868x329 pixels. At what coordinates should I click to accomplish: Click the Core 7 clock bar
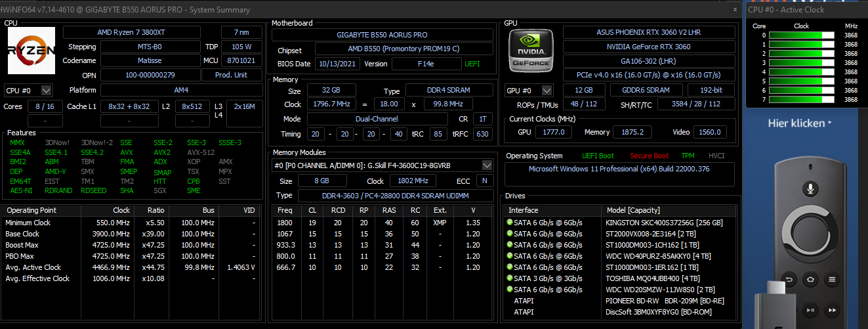[x=801, y=100]
